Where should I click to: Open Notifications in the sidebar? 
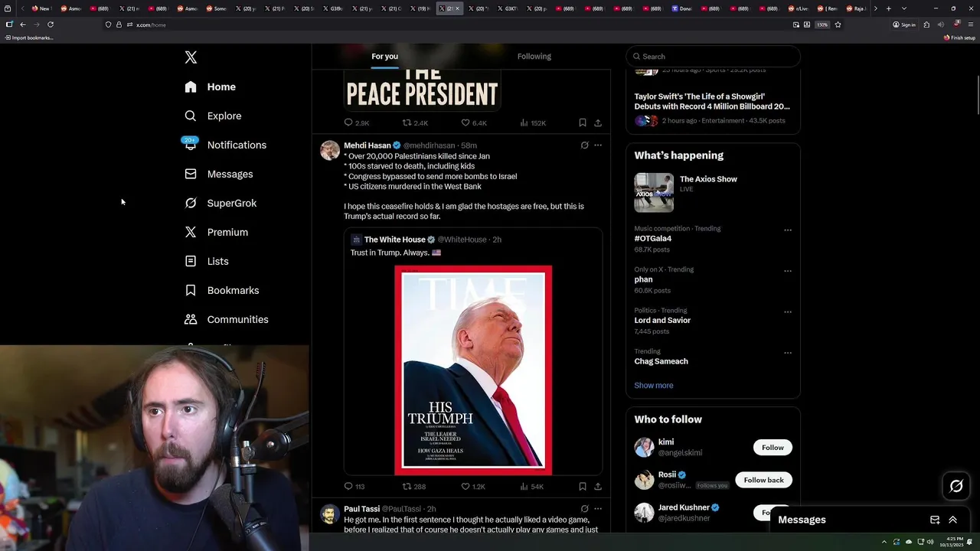click(225, 145)
